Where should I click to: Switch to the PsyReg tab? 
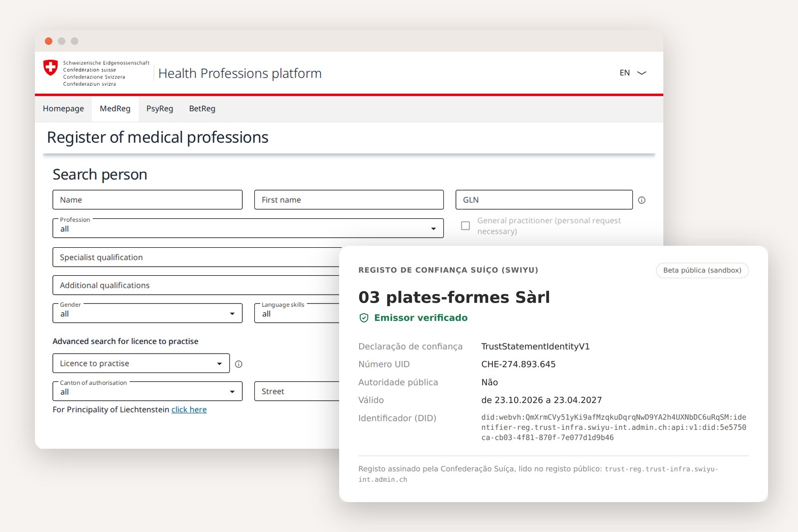click(x=160, y=109)
